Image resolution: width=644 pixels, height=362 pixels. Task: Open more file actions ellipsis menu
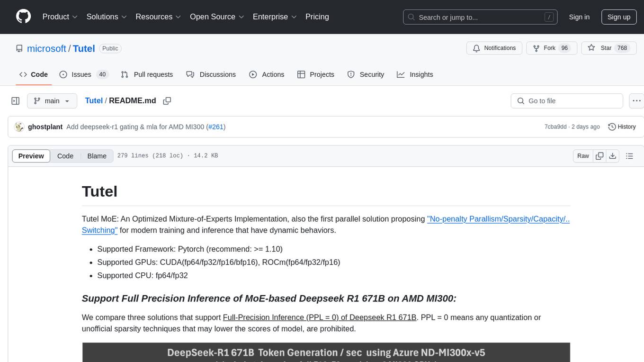coord(637,101)
